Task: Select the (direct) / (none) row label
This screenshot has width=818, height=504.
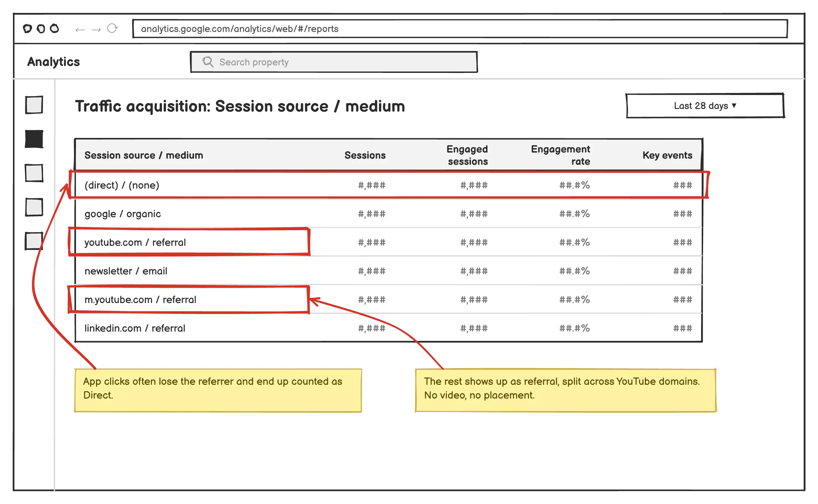Action: [x=122, y=185]
